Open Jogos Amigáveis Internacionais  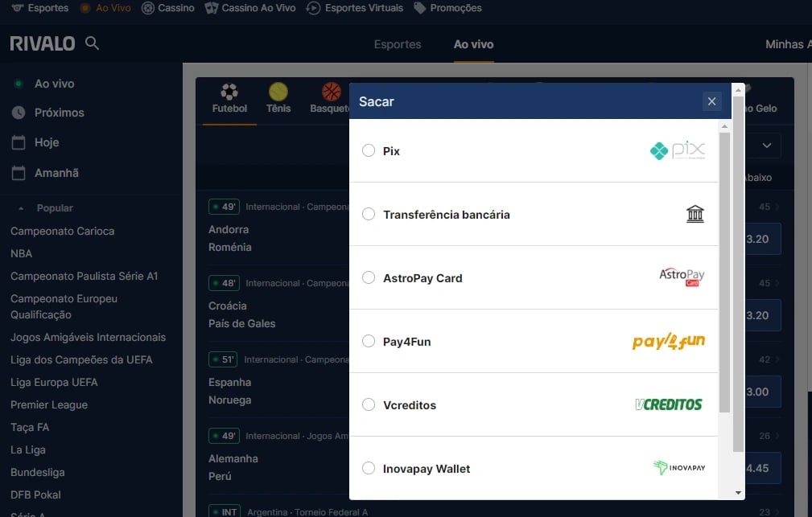pos(88,338)
